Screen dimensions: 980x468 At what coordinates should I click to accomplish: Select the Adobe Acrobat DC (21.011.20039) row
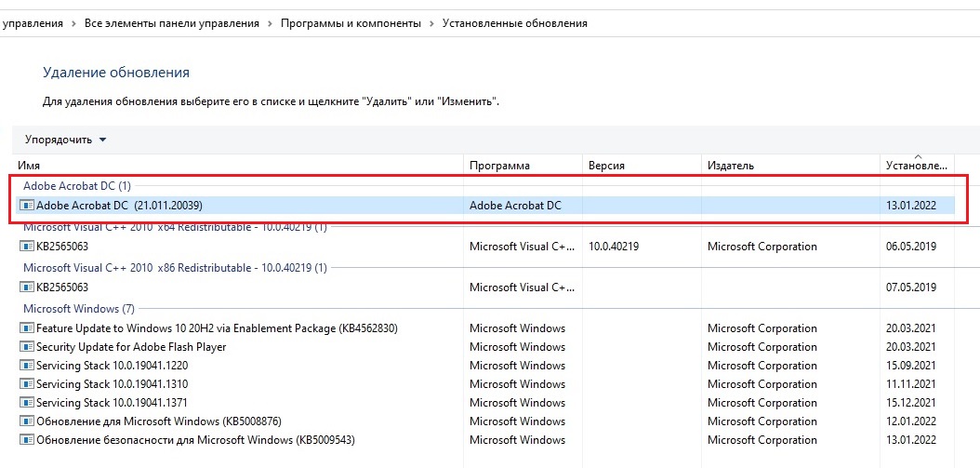484,205
